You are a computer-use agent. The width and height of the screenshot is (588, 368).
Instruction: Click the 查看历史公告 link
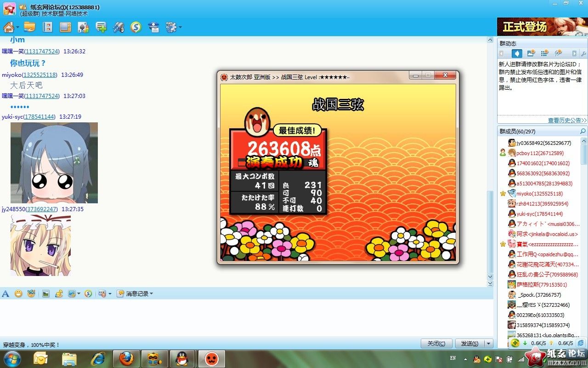567,121
